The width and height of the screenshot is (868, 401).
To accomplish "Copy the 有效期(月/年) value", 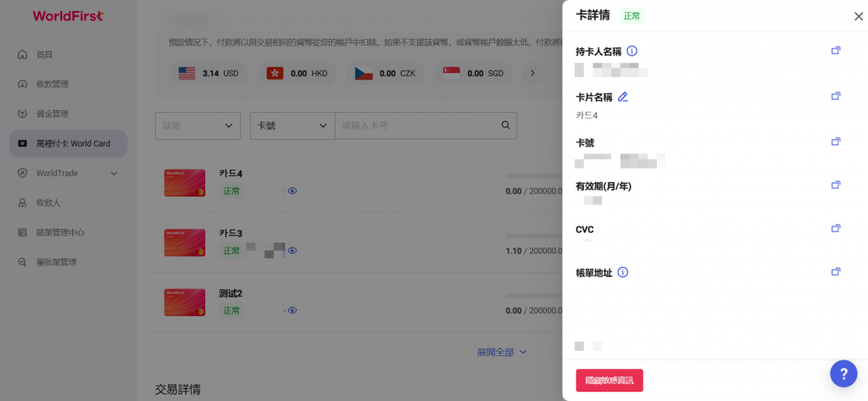I will [x=836, y=185].
